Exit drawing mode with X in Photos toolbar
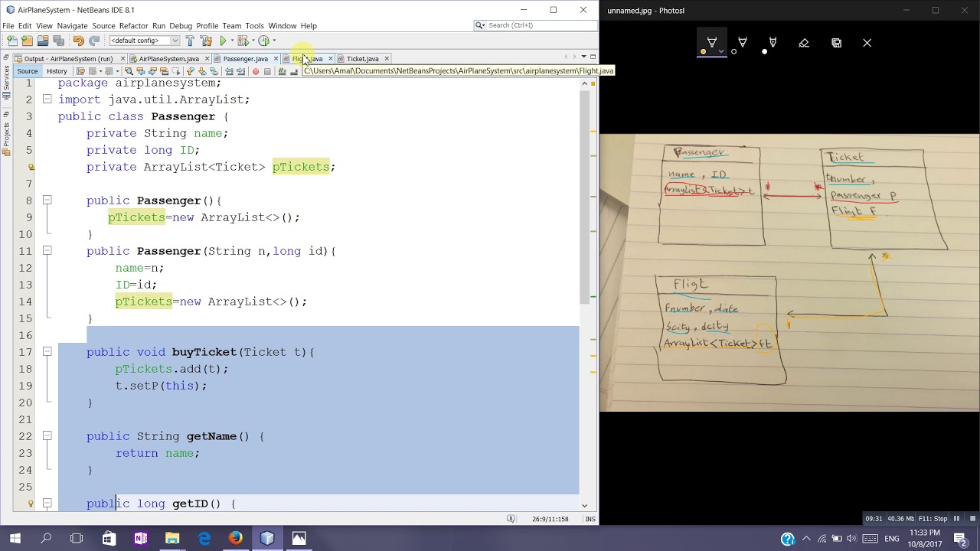 tap(867, 43)
